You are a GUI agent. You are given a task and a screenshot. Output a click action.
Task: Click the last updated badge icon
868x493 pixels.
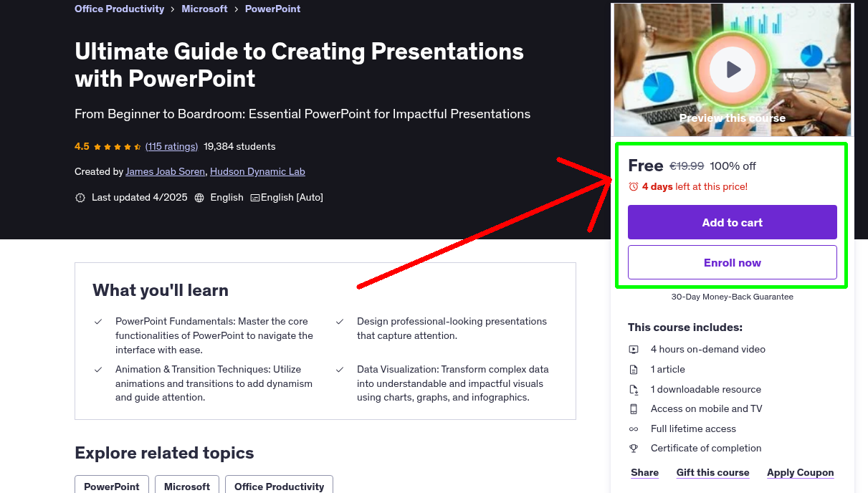(80, 197)
